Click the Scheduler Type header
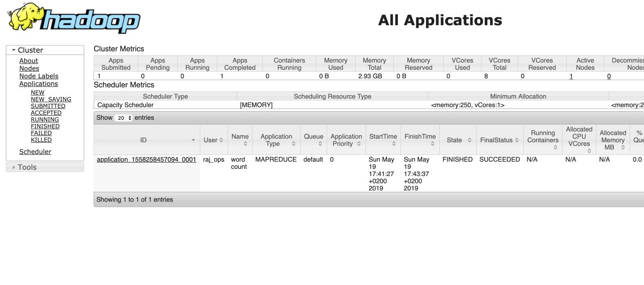The height and width of the screenshot is (285, 644). (165, 96)
